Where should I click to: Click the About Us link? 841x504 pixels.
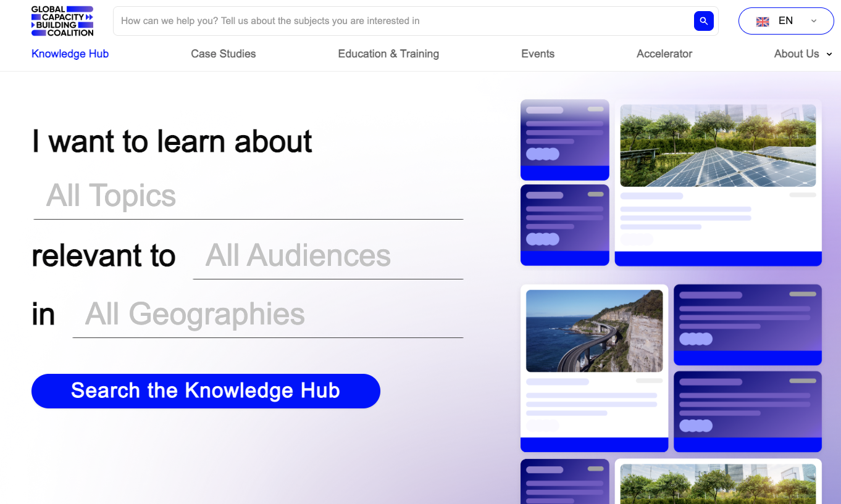(x=796, y=54)
